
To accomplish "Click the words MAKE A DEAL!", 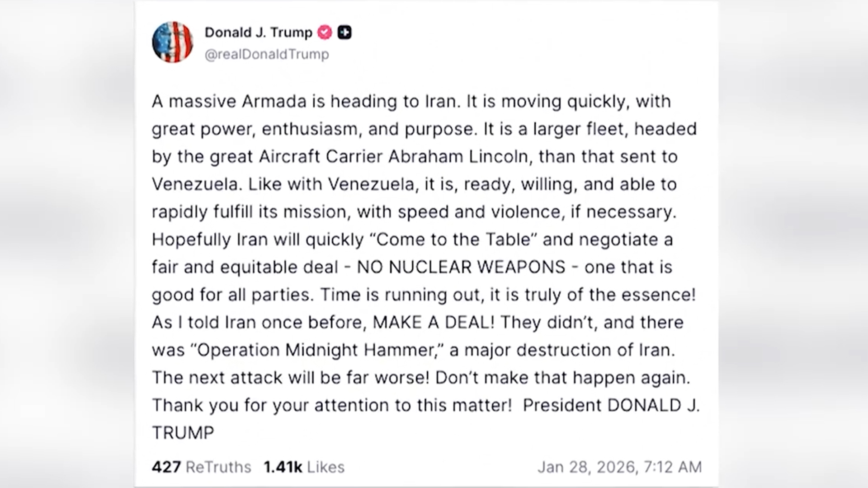I will pos(434,322).
